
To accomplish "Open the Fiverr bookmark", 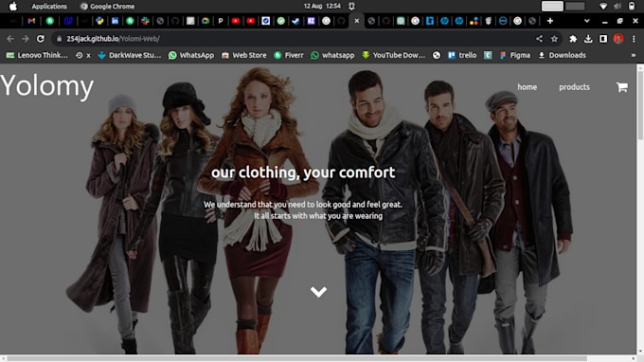I will (x=289, y=55).
